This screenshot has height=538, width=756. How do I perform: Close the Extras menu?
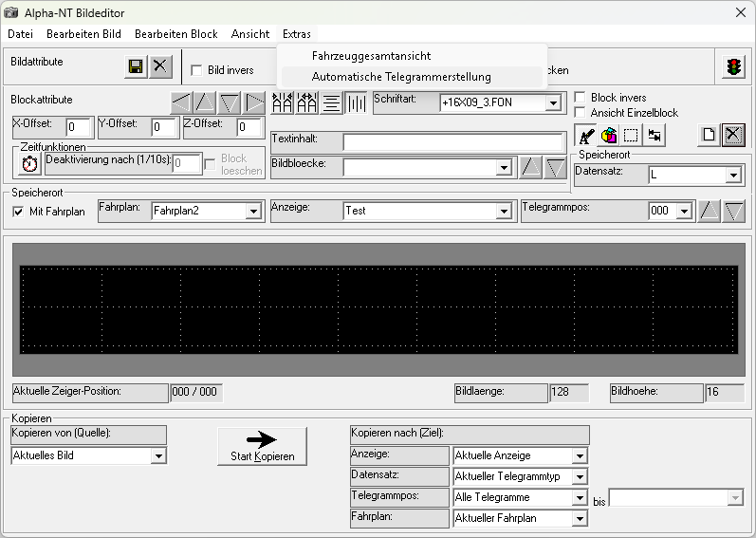click(297, 34)
